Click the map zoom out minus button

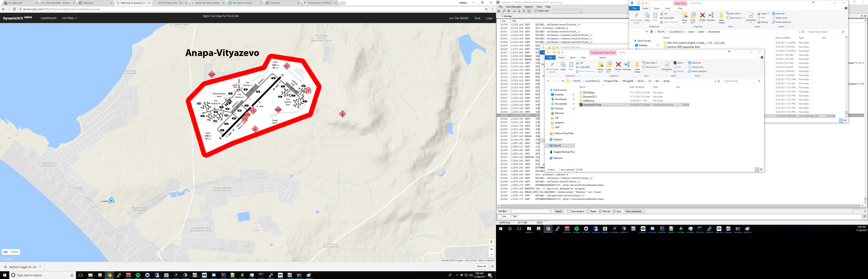491,254
